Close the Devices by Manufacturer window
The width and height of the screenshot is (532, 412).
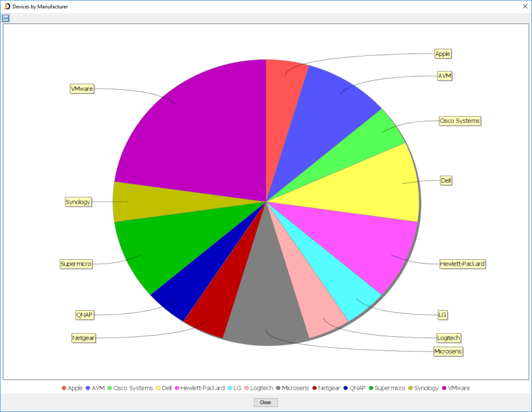(525, 7)
